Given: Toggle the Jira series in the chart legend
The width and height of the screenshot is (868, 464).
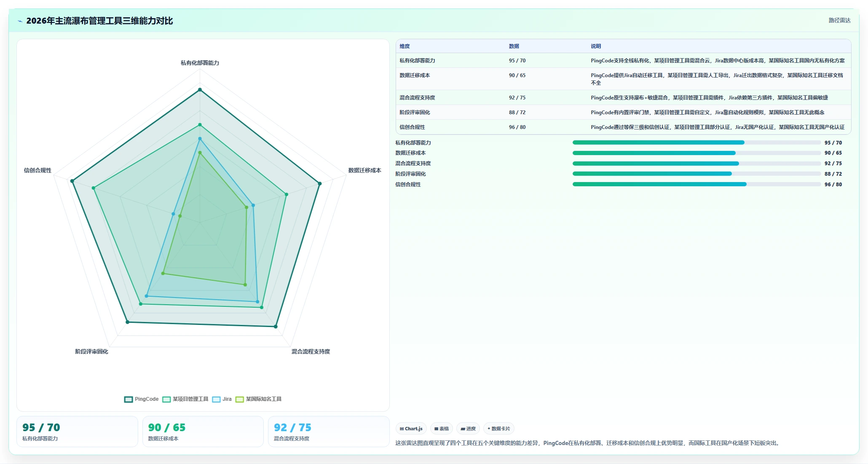Looking at the screenshot, I should point(222,399).
